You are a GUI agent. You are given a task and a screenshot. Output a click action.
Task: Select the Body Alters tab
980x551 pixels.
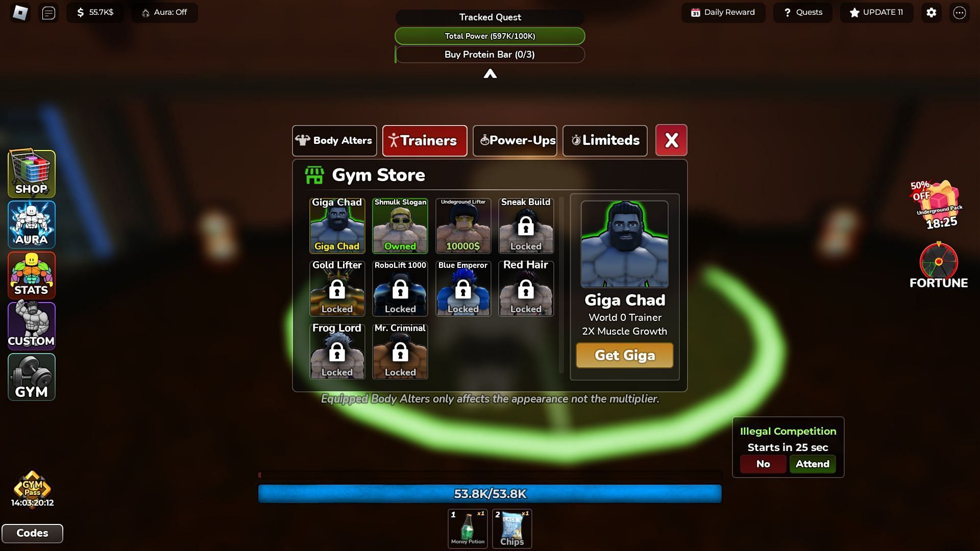click(x=334, y=140)
